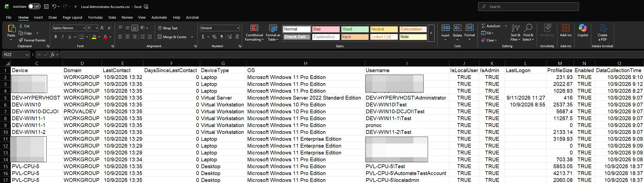Open Find & Select

click(x=528, y=33)
